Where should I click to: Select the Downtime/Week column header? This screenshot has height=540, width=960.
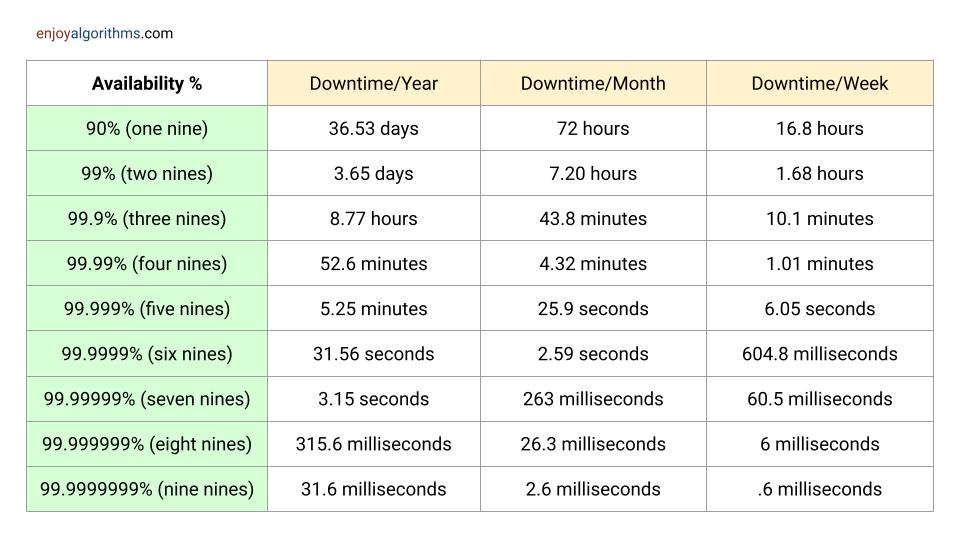pos(820,83)
